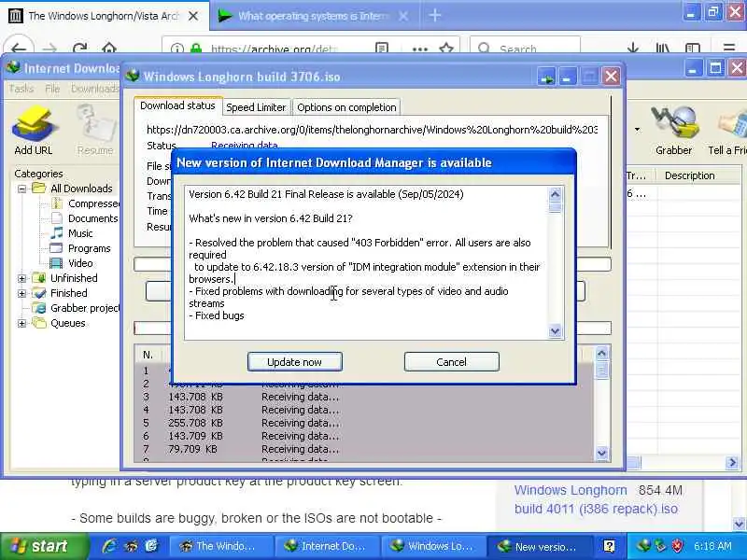The image size is (747, 560).
Task: Click the All Downloads folder icon
Action: click(39, 189)
